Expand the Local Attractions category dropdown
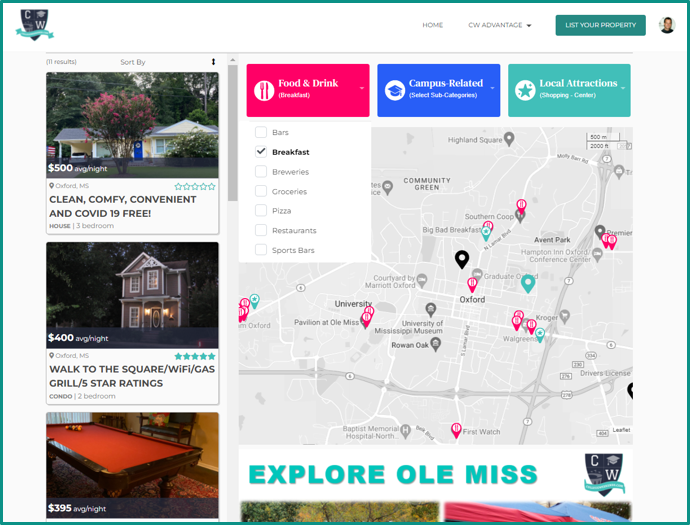This screenshot has width=690, height=525. tap(623, 88)
